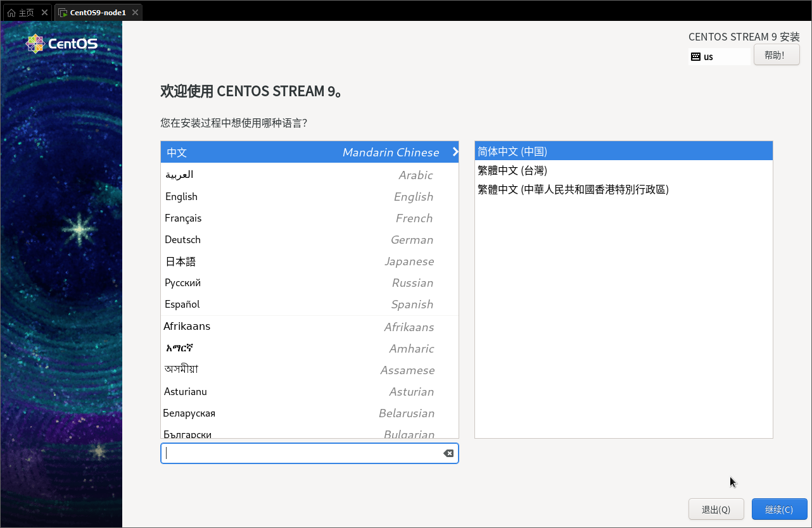Clear the language search field with the backspace icon

(x=448, y=453)
